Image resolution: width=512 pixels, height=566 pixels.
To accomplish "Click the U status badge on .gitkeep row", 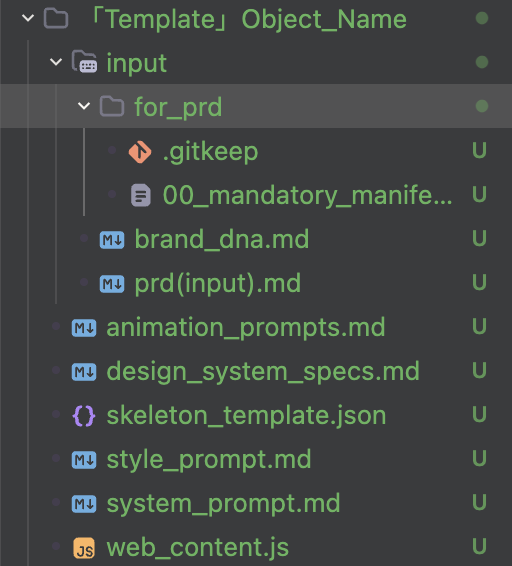I will (479, 150).
